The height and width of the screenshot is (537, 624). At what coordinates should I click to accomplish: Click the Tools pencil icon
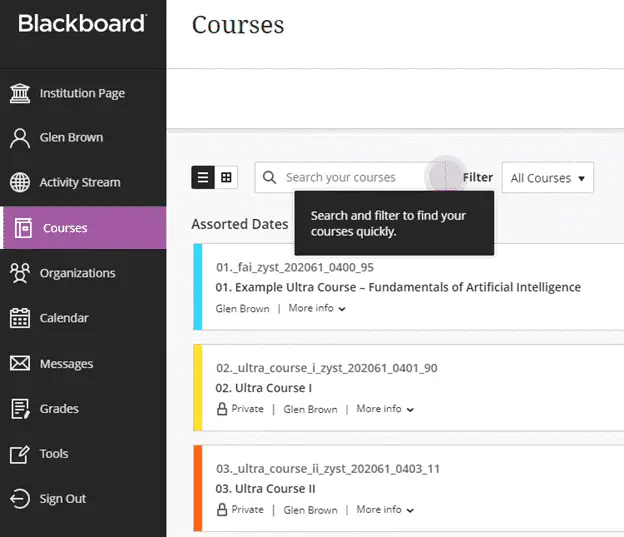pos(20,454)
